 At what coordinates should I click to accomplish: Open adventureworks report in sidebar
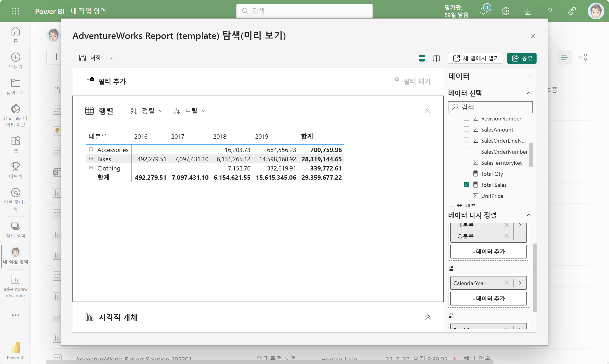16,286
